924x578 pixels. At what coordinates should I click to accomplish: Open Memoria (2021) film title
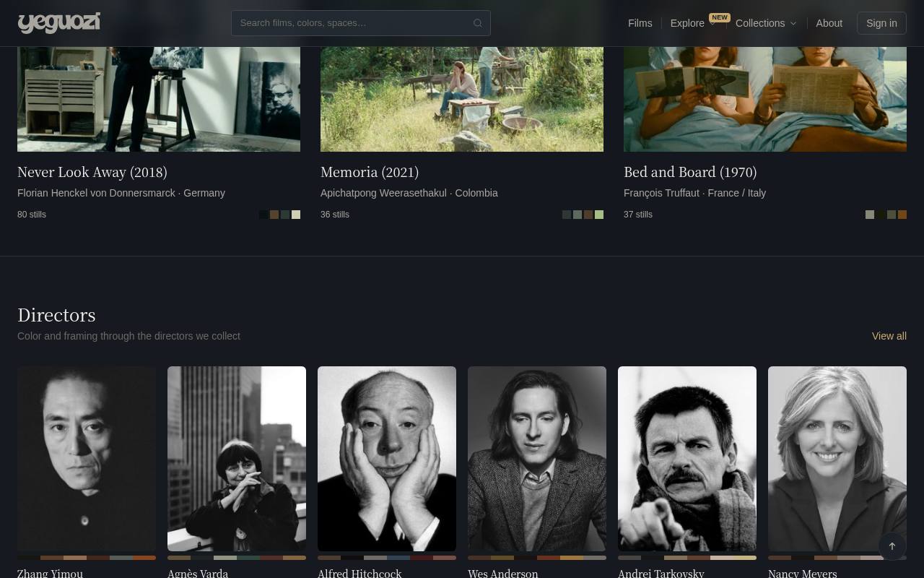[x=370, y=172]
